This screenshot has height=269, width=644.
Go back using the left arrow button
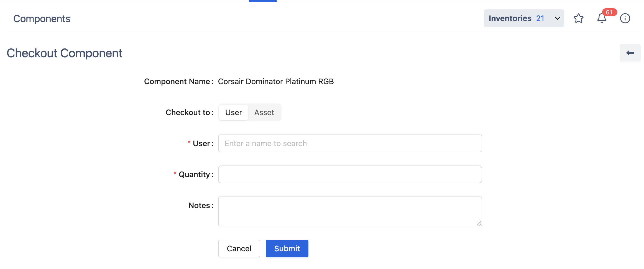[630, 53]
